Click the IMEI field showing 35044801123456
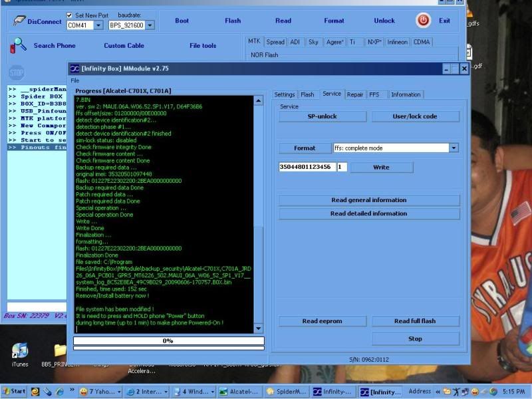 click(x=307, y=167)
